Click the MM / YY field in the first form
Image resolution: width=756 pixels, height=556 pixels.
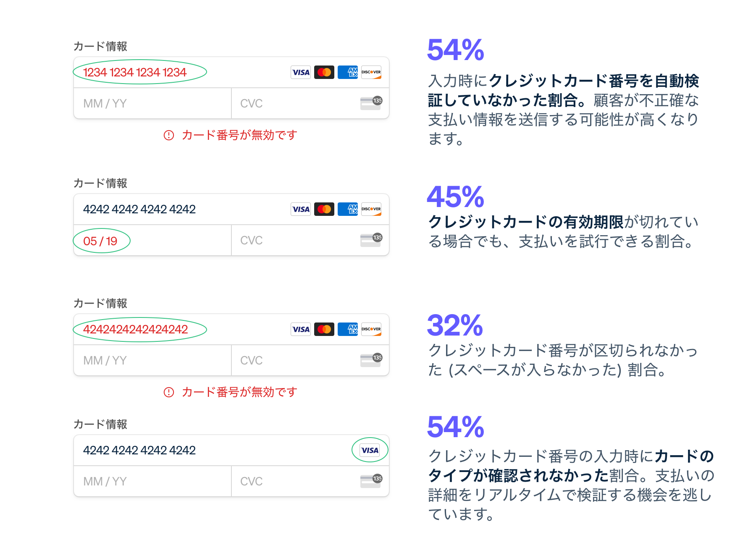click(126, 103)
